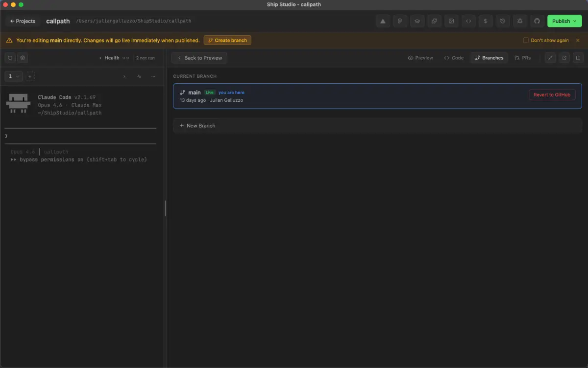Click the warning triangle icon in banner
The height and width of the screenshot is (368, 588).
pyautogui.click(x=9, y=40)
